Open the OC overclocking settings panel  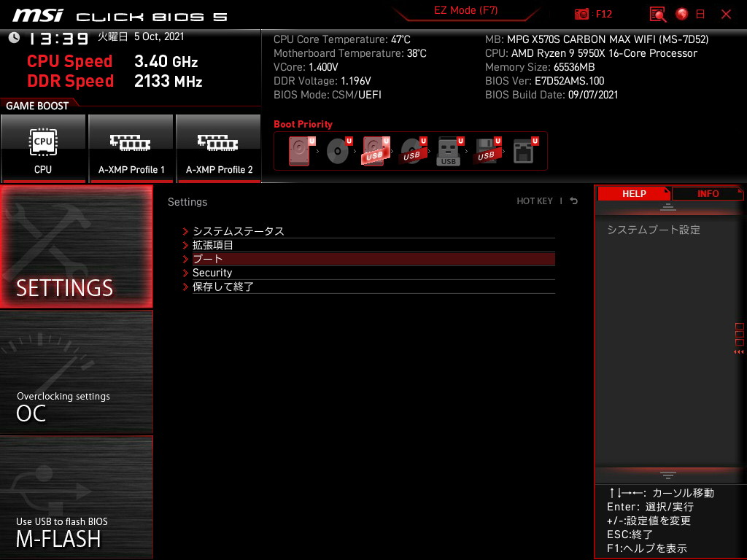coord(76,373)
